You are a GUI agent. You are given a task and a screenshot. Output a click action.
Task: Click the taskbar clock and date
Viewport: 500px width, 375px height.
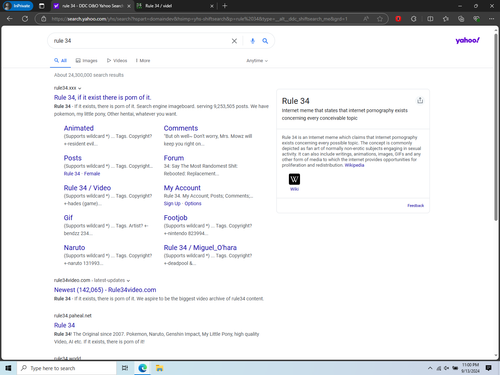[470, 368]
